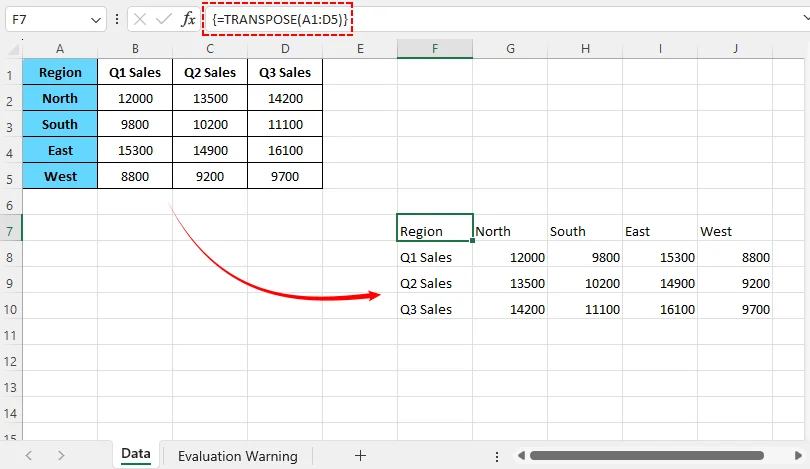Click cell D4 with value 16100

(285, 150)
